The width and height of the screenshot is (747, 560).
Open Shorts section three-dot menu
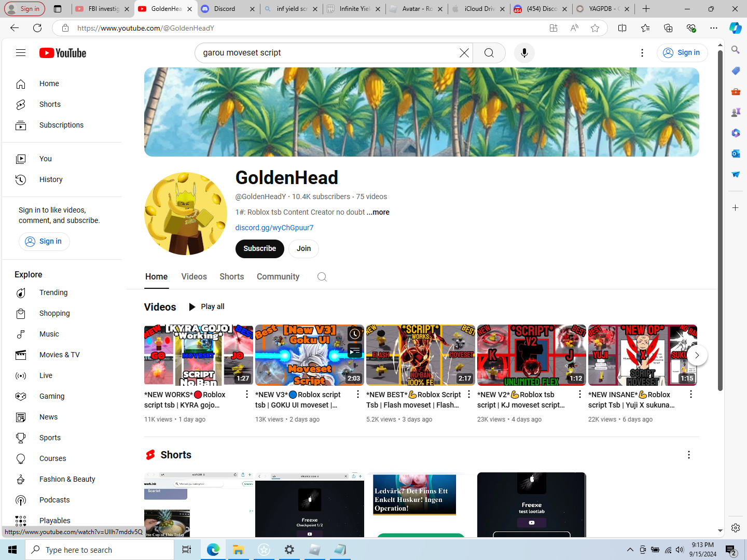[689, 455]
